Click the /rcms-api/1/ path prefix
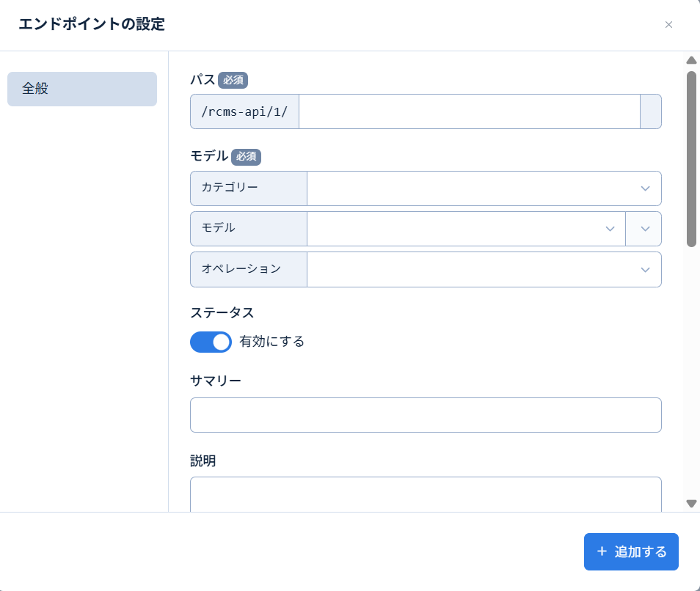This screenshot has width=700, height=591. pyautogui.click(x=244, y=111)
